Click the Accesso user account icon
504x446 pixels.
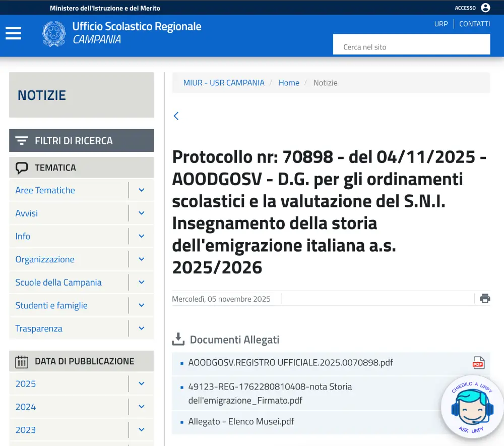pyautogui.click(x=485, y=8)
